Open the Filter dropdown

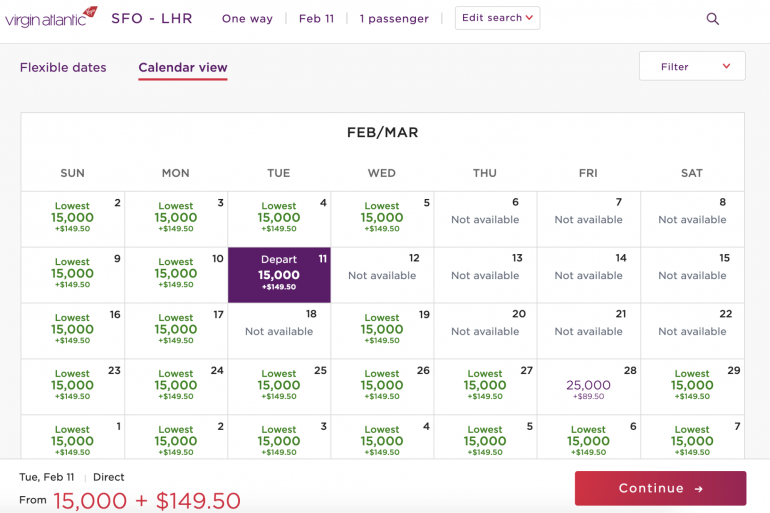click(x=692, y=67)
